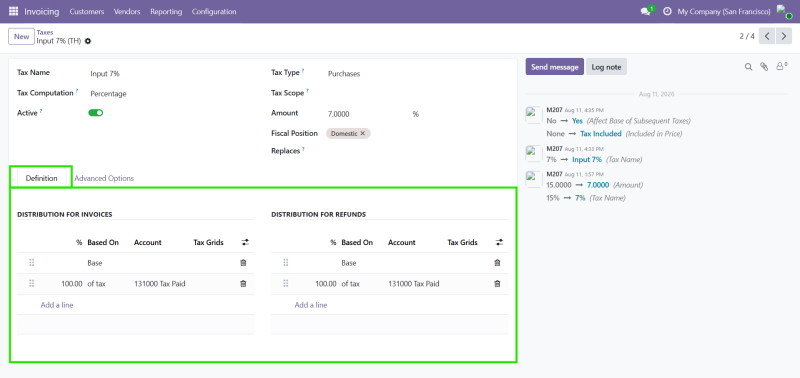Grab the drag handle of refunds tax line

[x=286, y=284]
